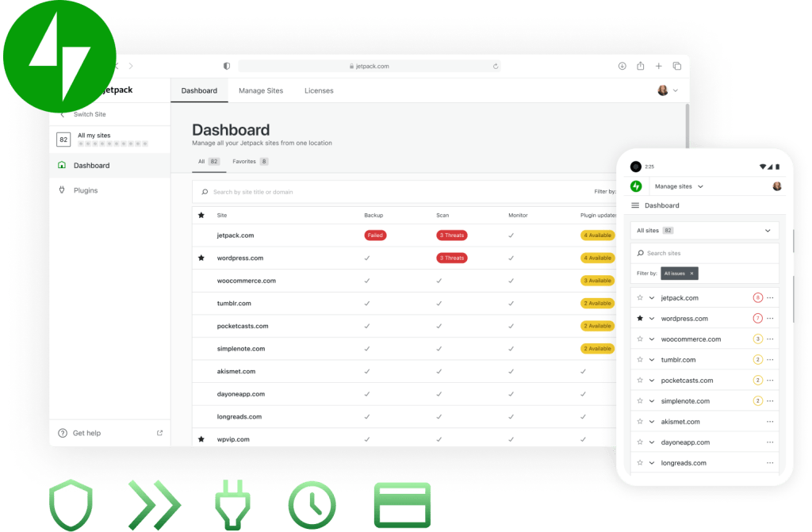This screenshot has width=812, height=532.
Task: Select the Favorites 8 tab
Action: (250, 162)
